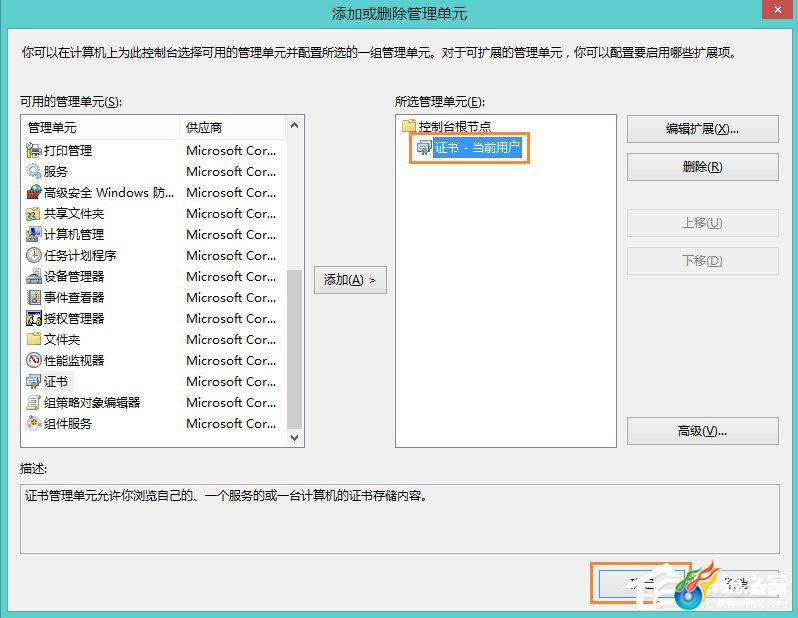Sort by 管理单元 column header
The image size is (798, 618).
(x=101, y=127)
